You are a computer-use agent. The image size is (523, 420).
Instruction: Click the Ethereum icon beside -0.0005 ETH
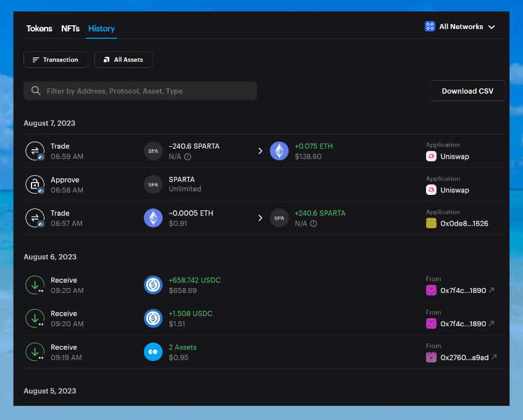153,218
